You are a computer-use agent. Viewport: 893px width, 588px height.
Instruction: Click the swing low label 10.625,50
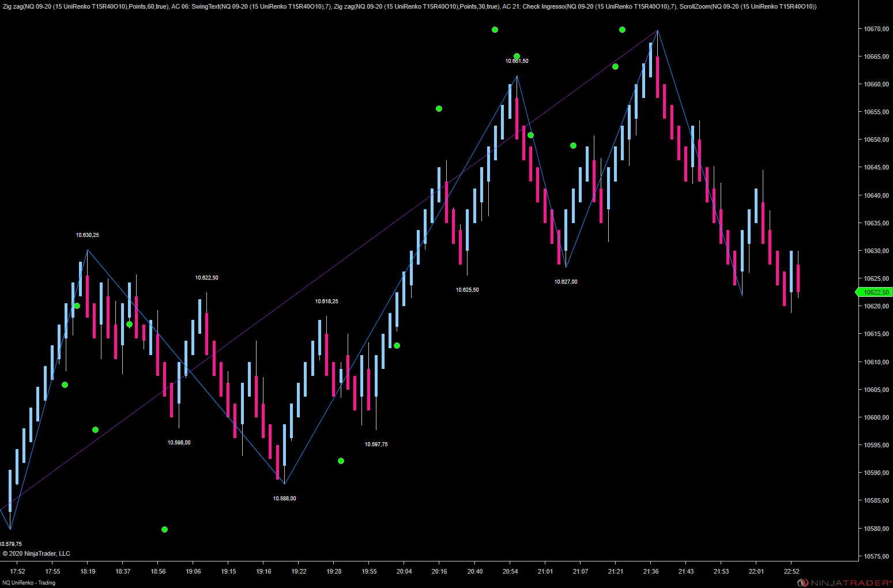point(467,290)
